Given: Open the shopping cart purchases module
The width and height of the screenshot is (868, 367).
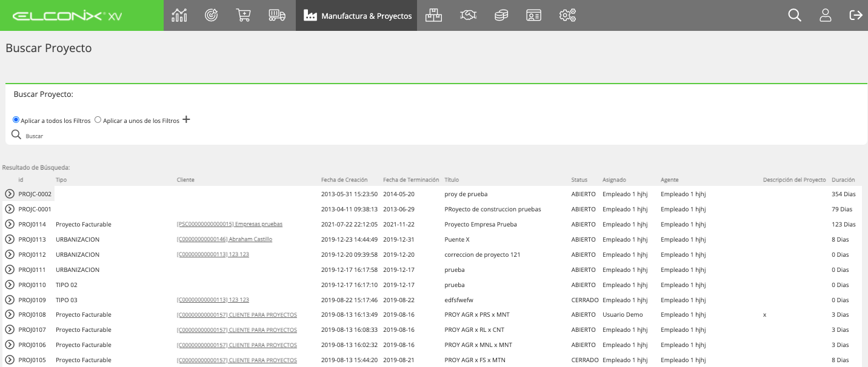Looking at the screenshot, I should pyautogui.click(x=243, y=15).
